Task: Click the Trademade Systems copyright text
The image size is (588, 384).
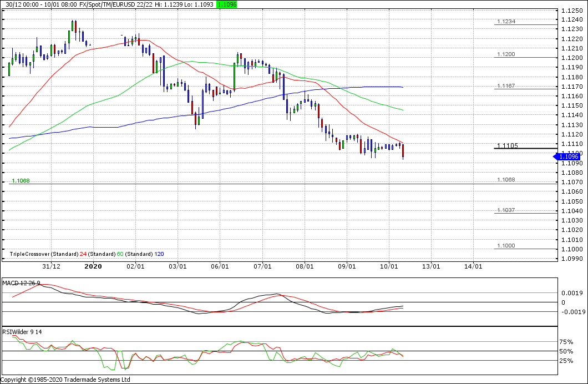Action: 65,380
